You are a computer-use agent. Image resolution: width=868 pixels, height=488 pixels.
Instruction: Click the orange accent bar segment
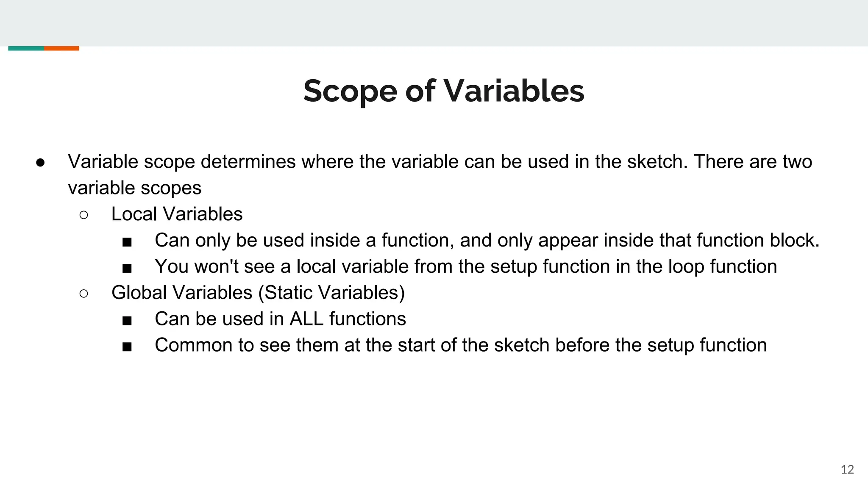coord(61,48)
